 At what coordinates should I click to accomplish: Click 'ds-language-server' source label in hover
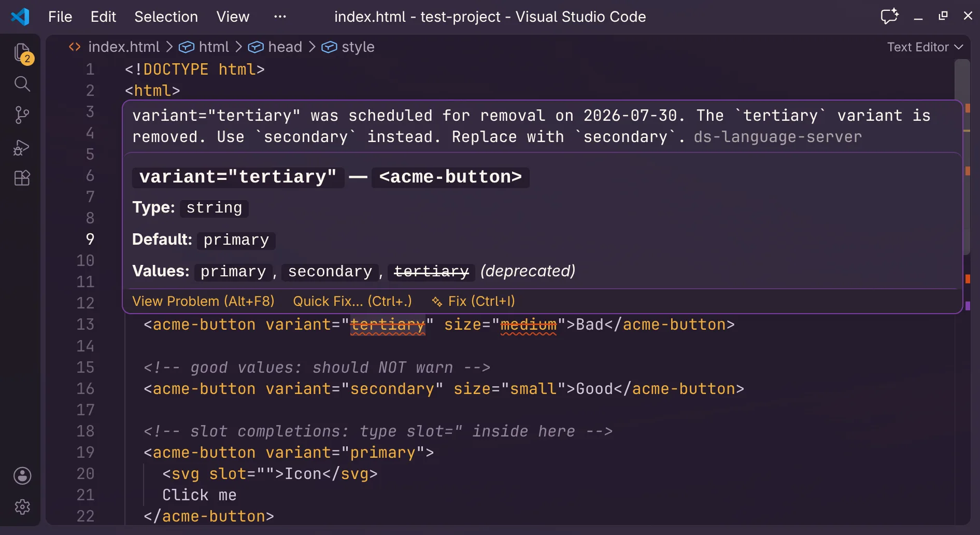click(778, 137)
